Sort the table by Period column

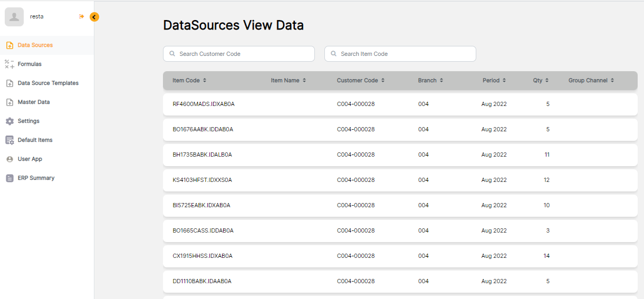coord(494,81)
